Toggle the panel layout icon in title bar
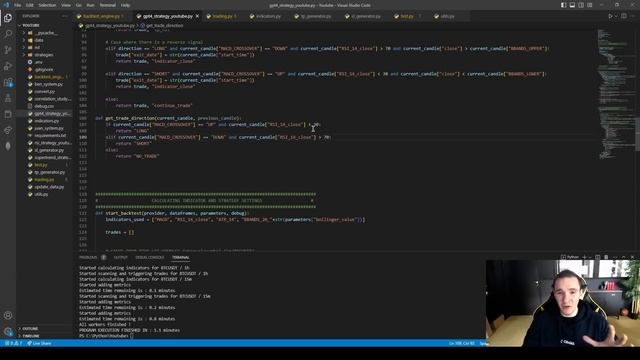 [x=572, y=5]
